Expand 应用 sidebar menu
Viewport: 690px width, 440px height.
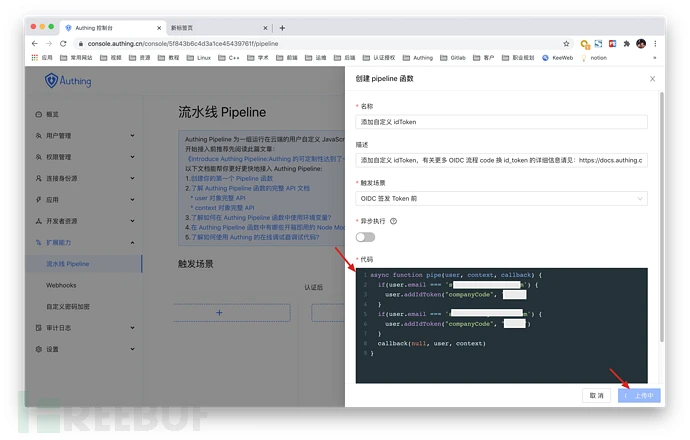coord(85,200)
